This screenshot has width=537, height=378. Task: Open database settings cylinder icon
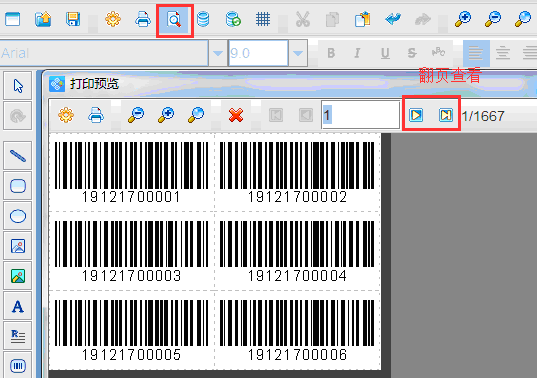pyautogui.click(x=203, y=19)
